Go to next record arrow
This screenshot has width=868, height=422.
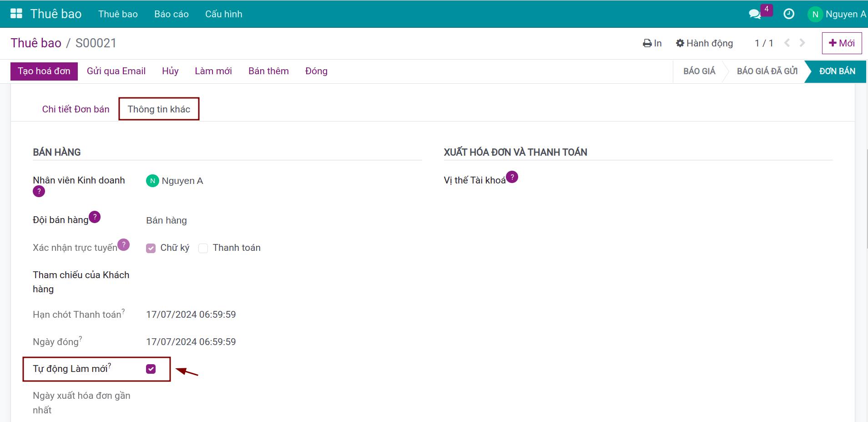[802, 43]
